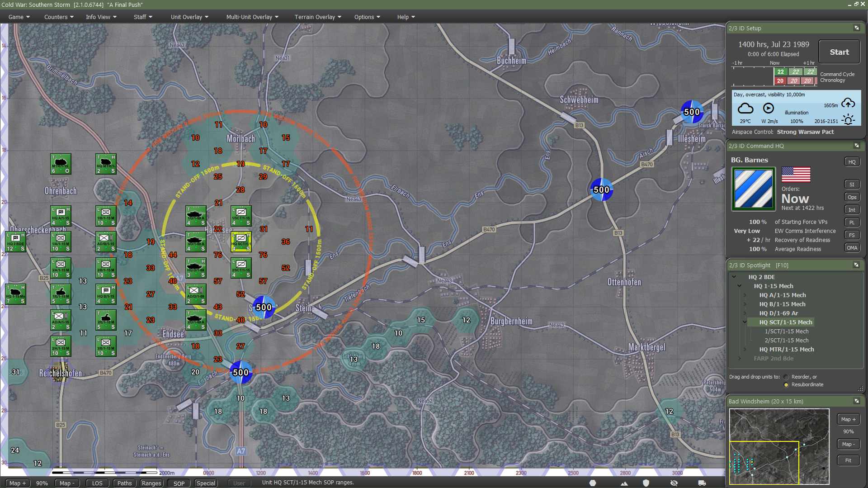Choose the Reorder drag-and-drop option
Screen dimensions: 868x488
[787, 377]
